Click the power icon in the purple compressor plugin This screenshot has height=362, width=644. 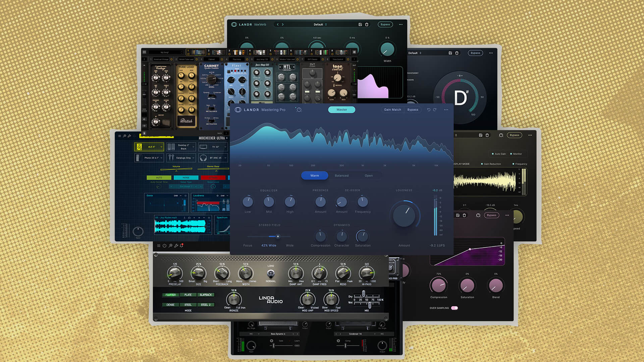click(478, 215)
